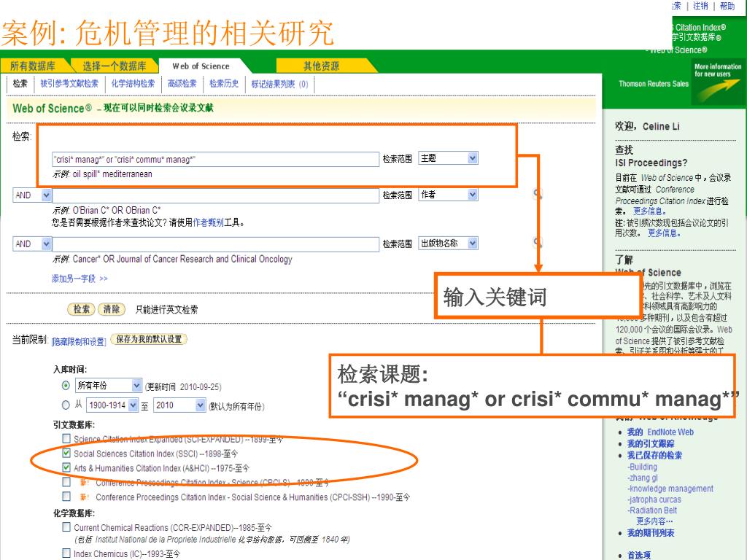Select the Web of Science tab
This screenshot has height=560, width=747.
click(201, 66)
